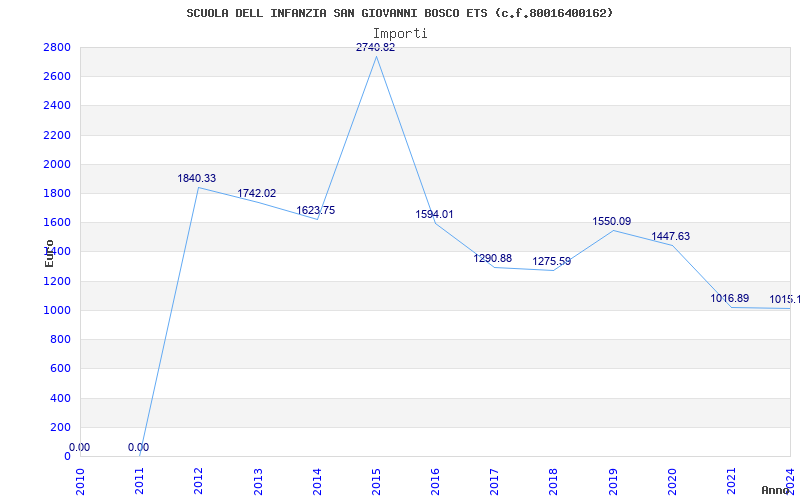Click the 1600 y-axis tick label
This screenshot has width=800, height=500.
(x=57, y=222)
